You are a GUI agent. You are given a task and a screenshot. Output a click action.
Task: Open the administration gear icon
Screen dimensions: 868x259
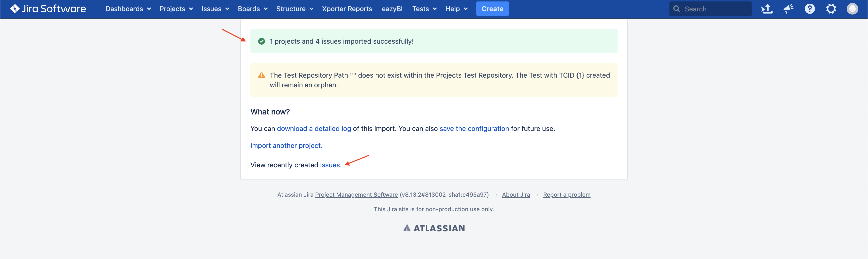(x=831, y=9)
